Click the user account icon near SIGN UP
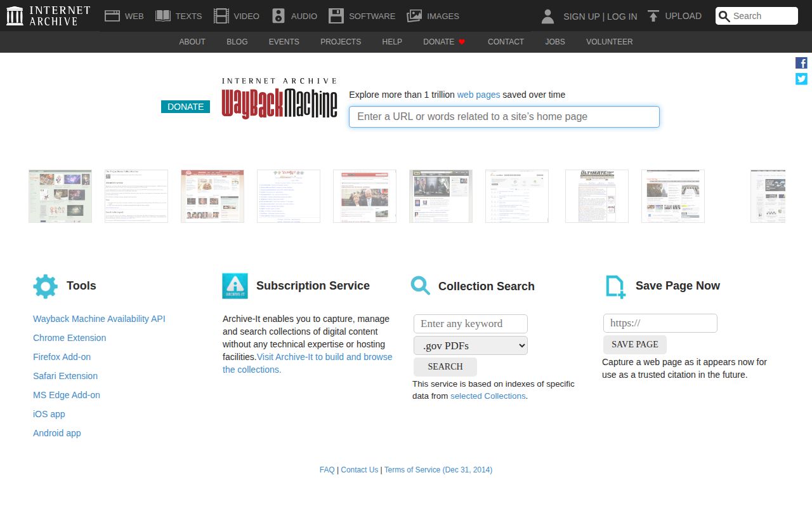The height and width of the screenshot is (508, 812). [547, 16]
